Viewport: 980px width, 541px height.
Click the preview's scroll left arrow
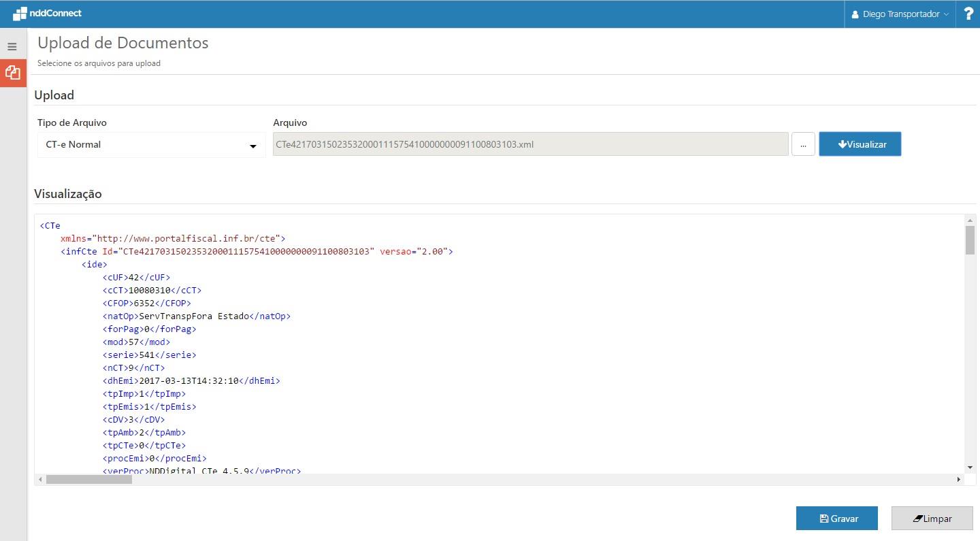(40, 480)
